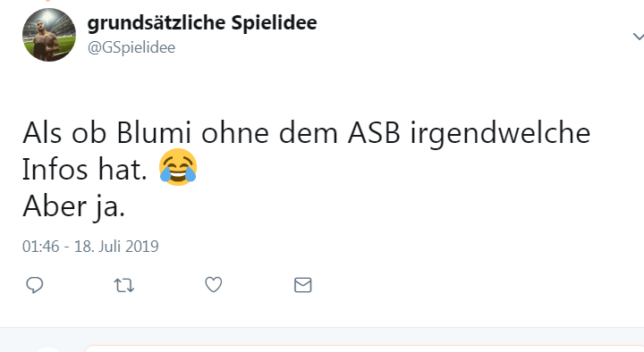
Task: Click the word 'irgendwelche' in the tweet
Action: point(500,134)
